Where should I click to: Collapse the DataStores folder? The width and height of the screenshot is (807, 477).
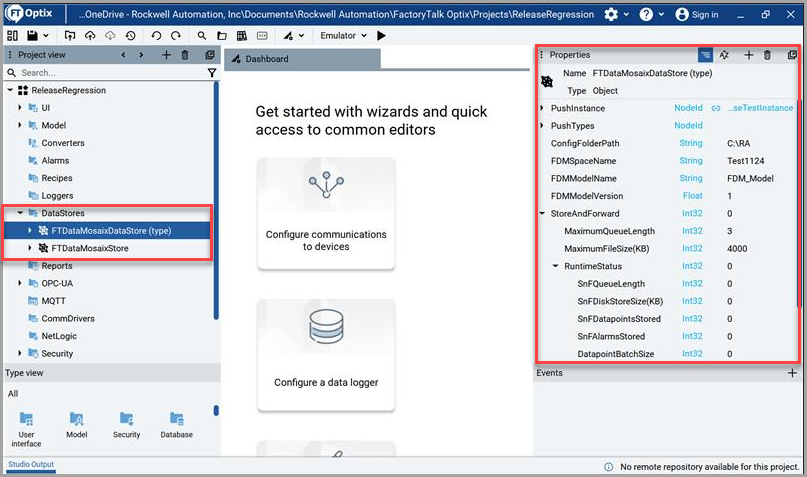(x=20, y=213)
